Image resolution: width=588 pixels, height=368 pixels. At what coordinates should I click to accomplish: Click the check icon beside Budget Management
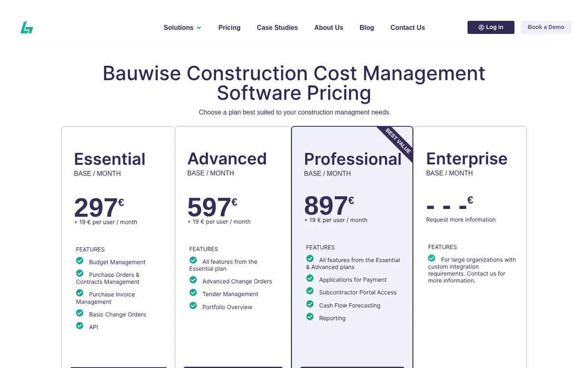tap(80, 261)
